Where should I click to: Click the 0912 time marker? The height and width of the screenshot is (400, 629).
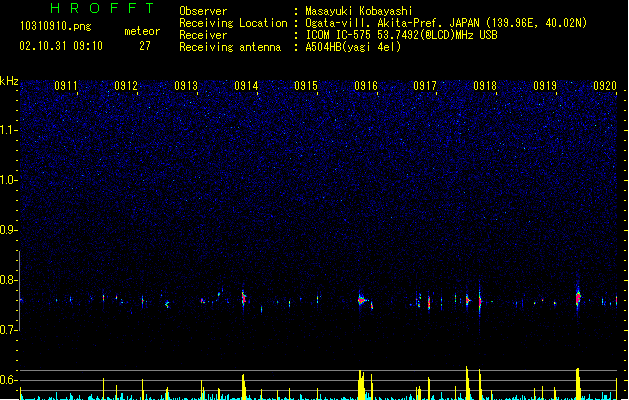126,86
